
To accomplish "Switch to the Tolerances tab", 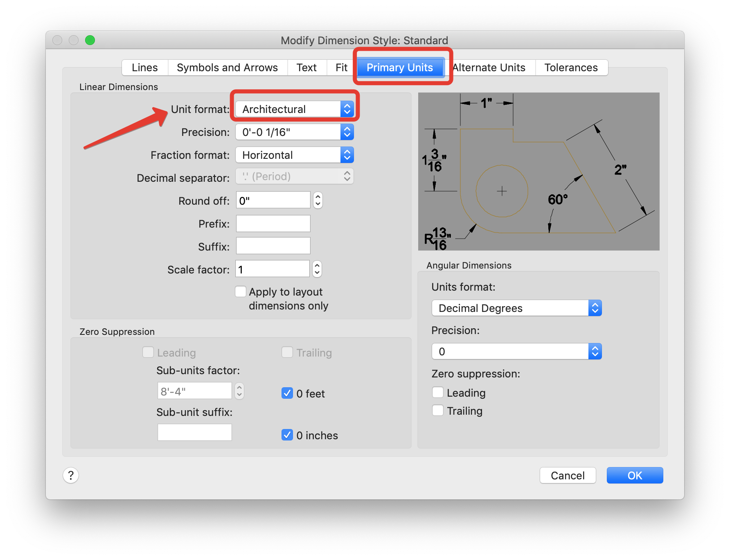I will click(x=571, y=68).
